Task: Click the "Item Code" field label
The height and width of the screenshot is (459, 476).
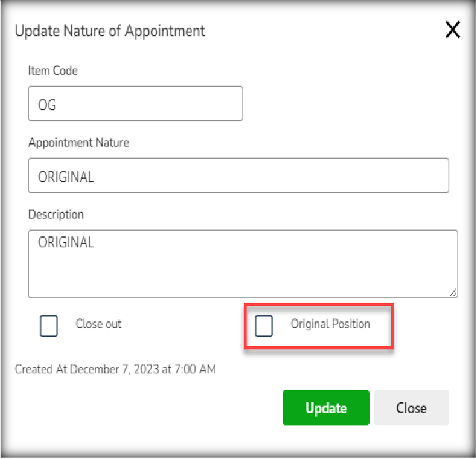Action: pyautogui.click(x=53, y=71)
